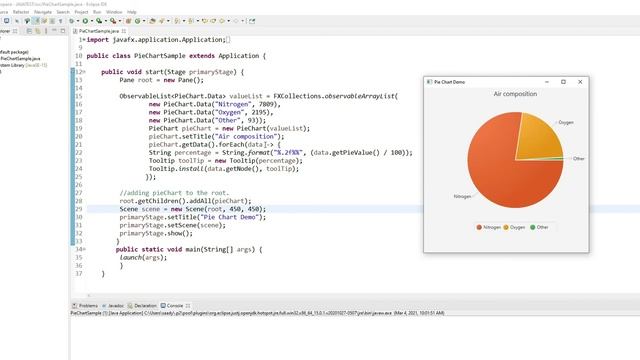Click the greyed Forward navigation arrow
The height and width of the screenshot is (360, 640).
(x=236, y=21)
